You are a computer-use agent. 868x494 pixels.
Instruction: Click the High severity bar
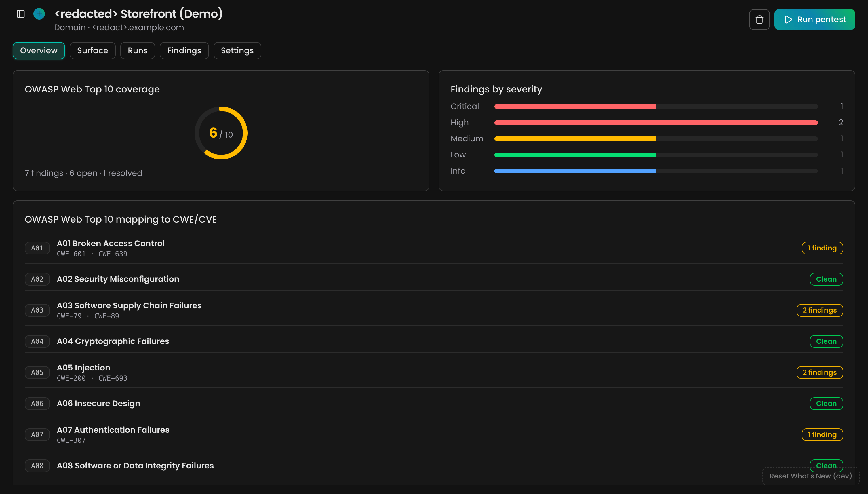pyautogui.click(x=656, y=122)
